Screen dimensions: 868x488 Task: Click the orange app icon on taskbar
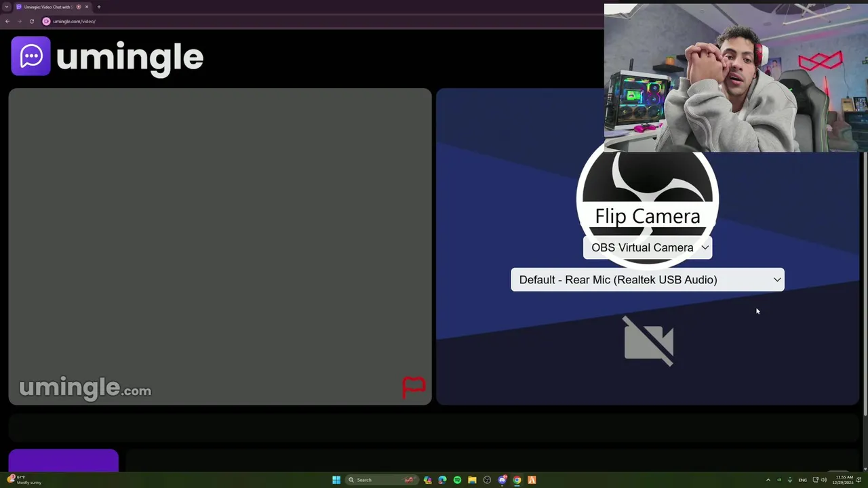point(532,480)
